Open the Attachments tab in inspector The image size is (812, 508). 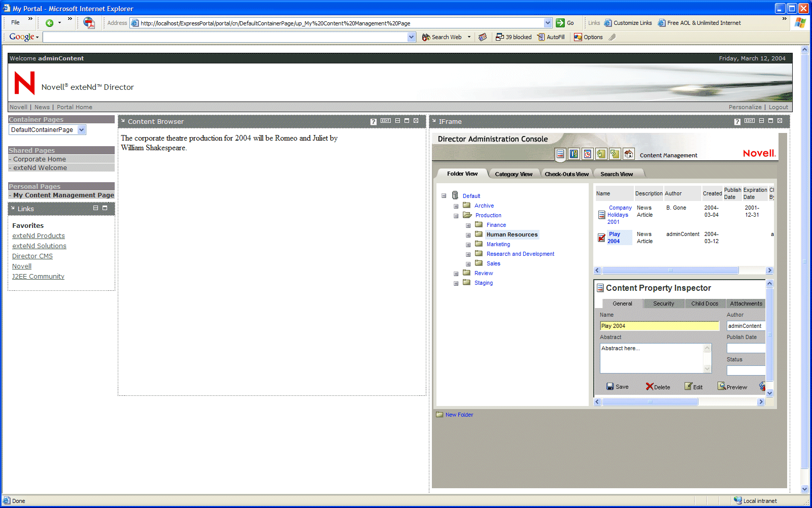(746, 303)
